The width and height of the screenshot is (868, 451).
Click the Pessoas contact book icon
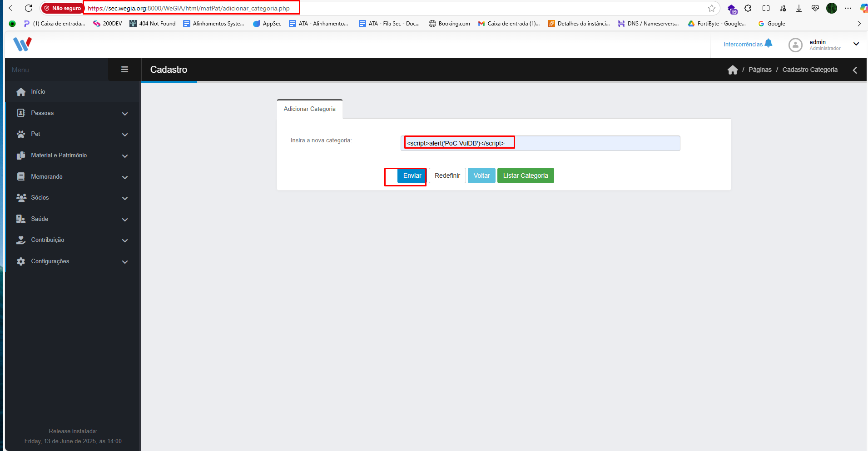(x=21, y=113)
